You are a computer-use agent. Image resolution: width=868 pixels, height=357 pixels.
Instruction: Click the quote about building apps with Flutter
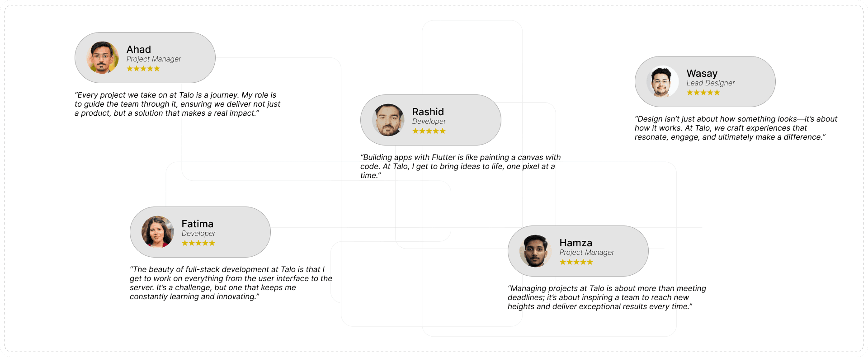tap(460, 166)
